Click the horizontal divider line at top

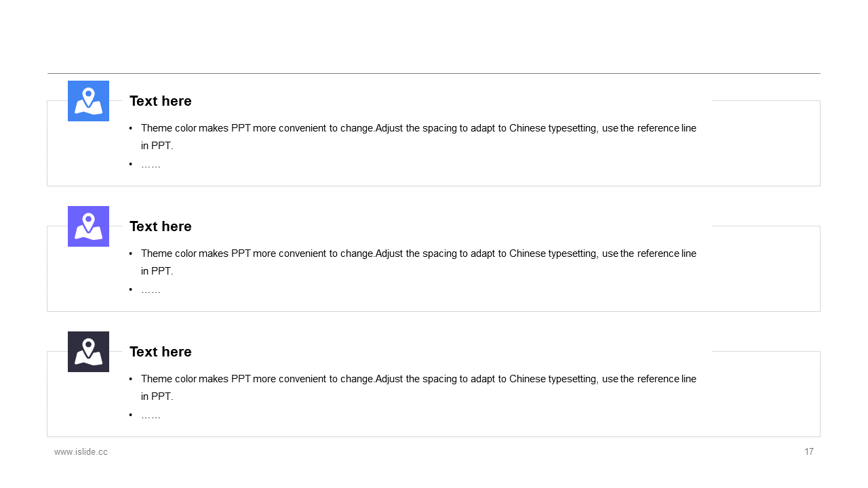tap(434, 73)
